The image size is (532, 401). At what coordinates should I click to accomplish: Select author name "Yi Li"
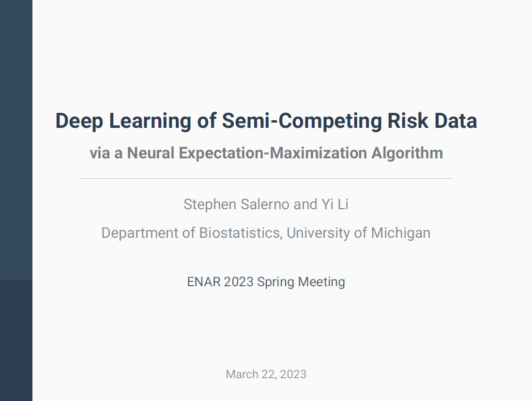click(x=335, y=204)
